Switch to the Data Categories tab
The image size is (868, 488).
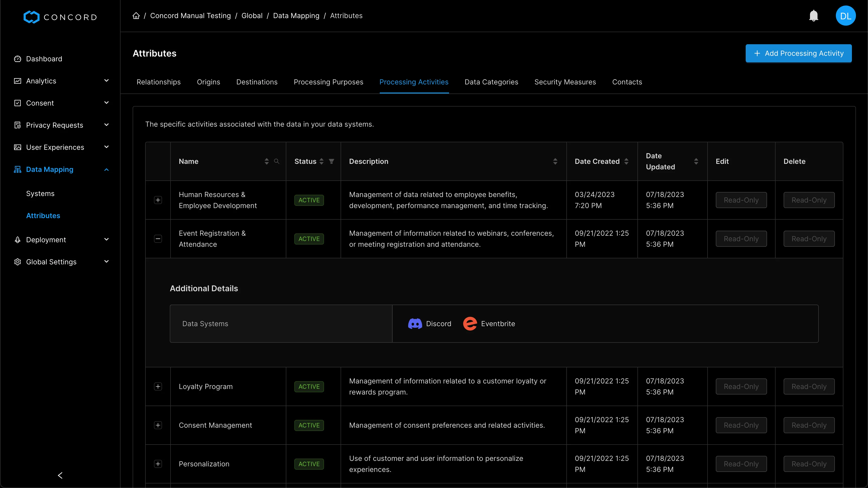491,82
